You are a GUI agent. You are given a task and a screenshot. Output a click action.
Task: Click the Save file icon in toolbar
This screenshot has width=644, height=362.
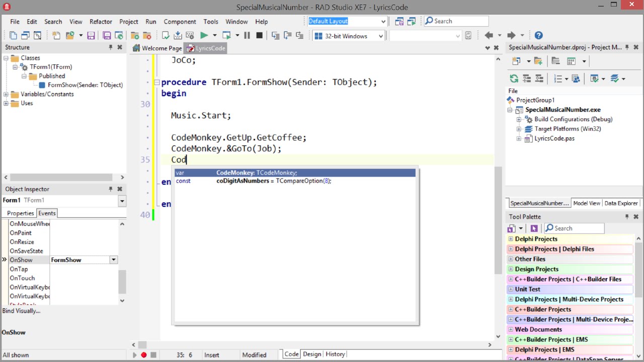(x=91, y=36)
